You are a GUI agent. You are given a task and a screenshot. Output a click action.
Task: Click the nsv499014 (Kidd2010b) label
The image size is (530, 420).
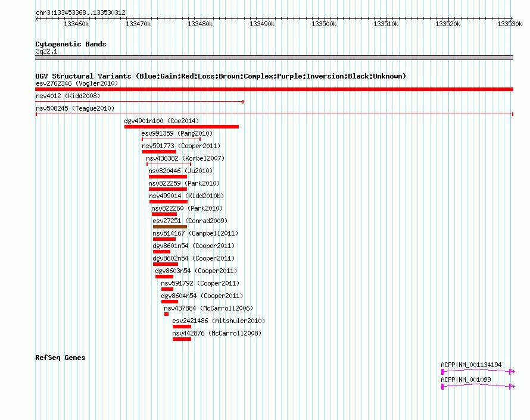[x=186, y=196]
